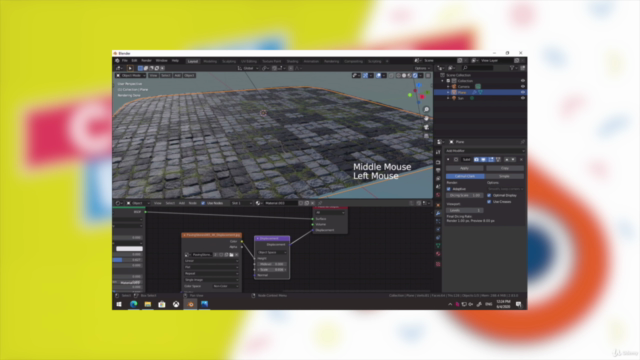Click the modifier Copy button
Image resolution: width=640 pixels, height=360 pixels.
(505, 168)
